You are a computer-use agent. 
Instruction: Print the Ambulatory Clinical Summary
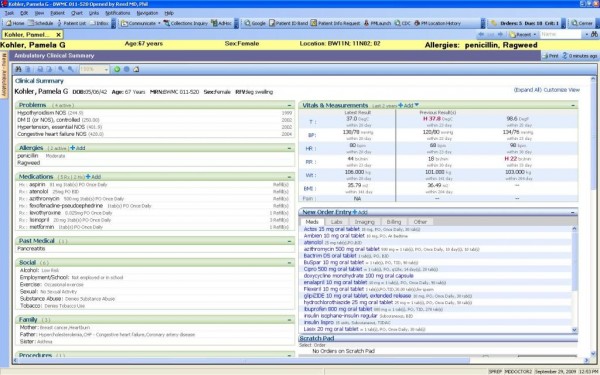[550, 56]
